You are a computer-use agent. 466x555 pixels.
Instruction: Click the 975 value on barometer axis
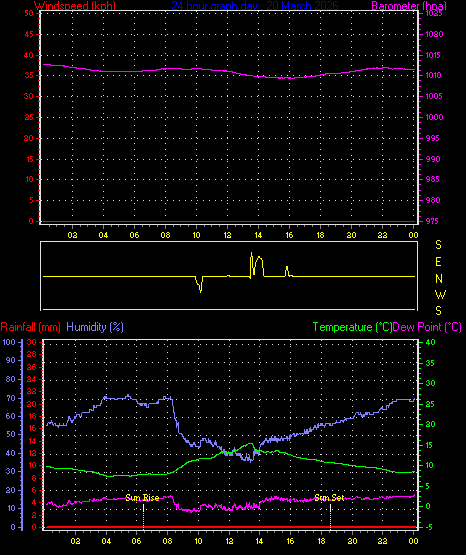click(432, 221)
